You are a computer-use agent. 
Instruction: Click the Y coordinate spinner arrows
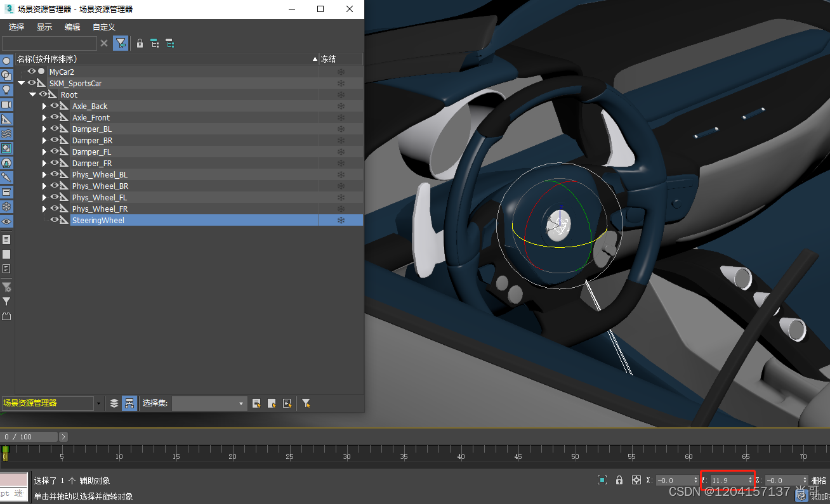tap(750, 481)
